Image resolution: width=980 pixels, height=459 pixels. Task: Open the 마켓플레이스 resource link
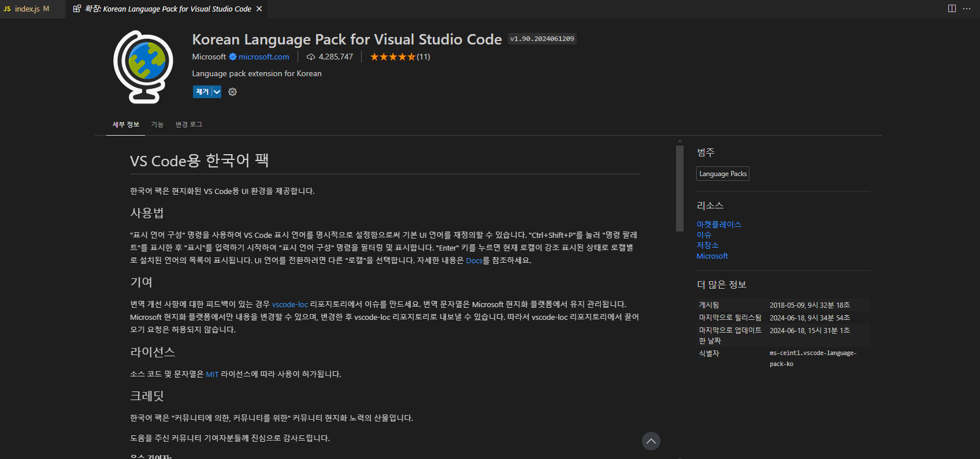[x=719, y=225]
